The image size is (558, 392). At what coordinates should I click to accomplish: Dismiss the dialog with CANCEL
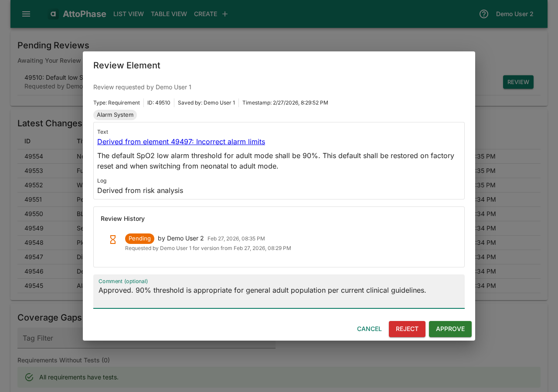pos(369,329)
